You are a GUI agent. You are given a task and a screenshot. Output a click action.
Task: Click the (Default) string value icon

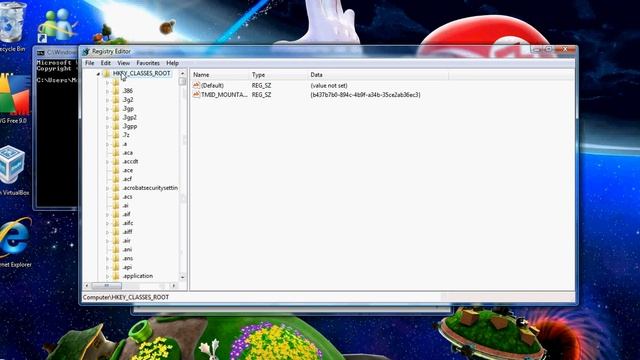pyautogui.click(x=196, y=85)
